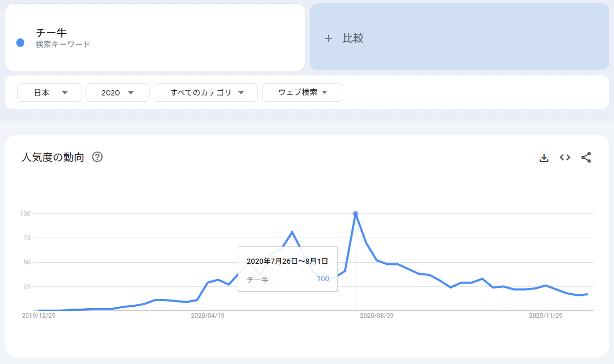Expand the ウェブ検索 search type dropdown
This screenshot has width=614, height=364.
(x=302, y=92)
